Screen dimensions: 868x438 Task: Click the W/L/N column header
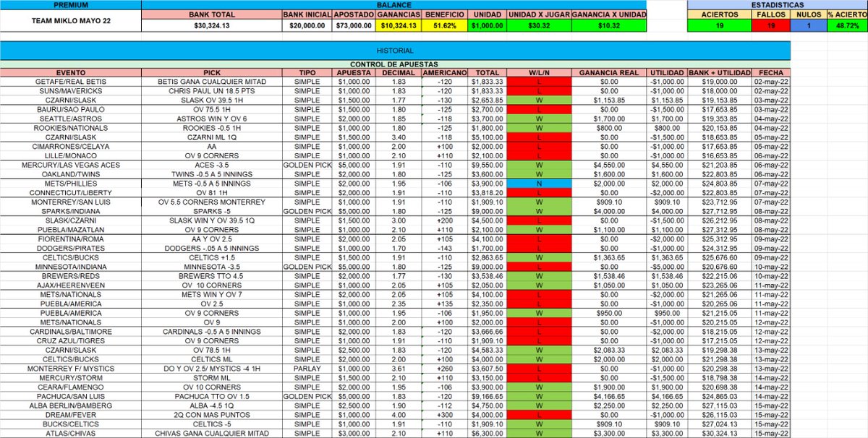click(540, 73)
